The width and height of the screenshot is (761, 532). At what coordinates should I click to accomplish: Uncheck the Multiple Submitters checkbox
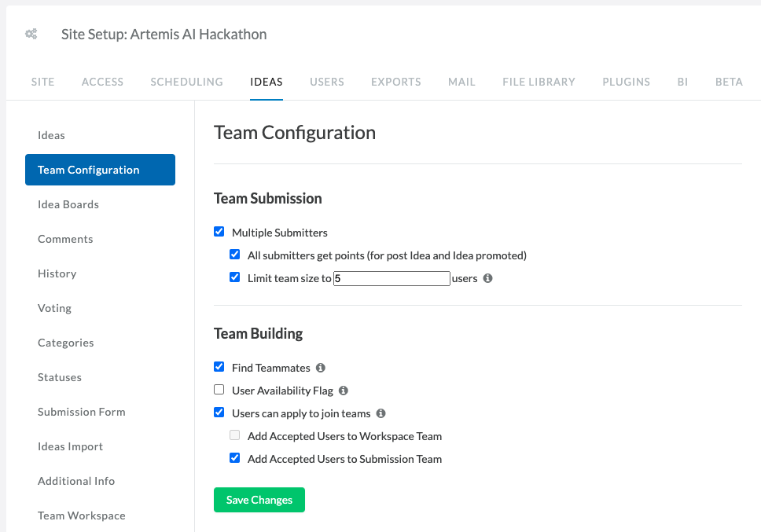219,232
